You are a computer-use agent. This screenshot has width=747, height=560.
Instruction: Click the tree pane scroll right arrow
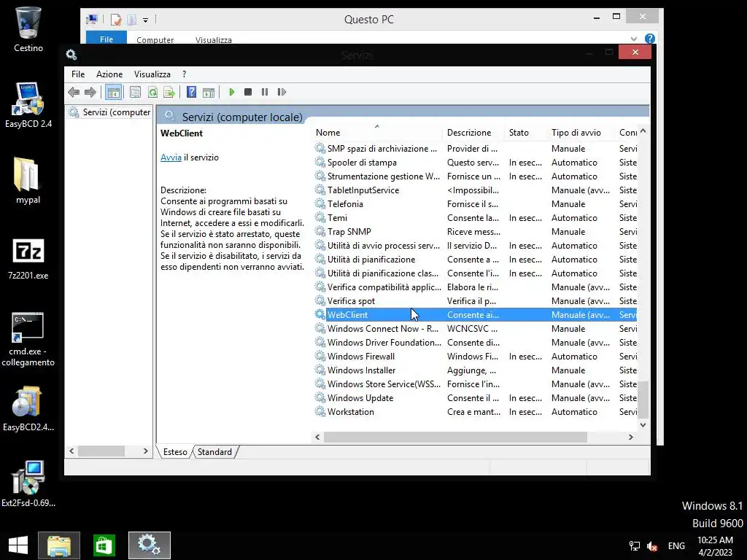(x=146, y=451)
